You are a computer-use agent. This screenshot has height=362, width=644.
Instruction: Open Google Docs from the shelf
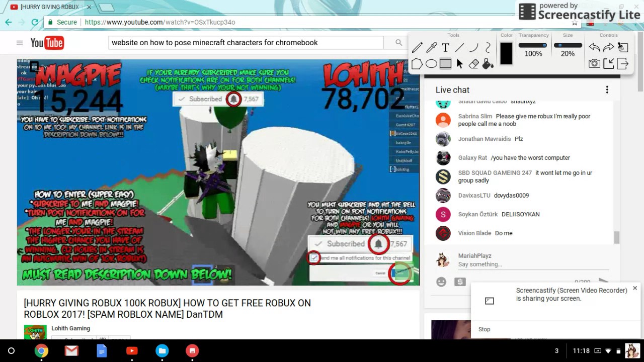tap(102, 351)
